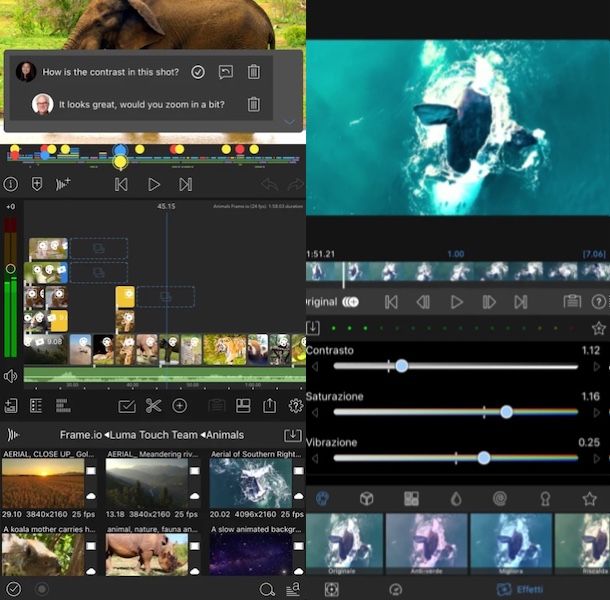Collapse comment panel with down chevron
This screenshot has height=600, width=610.
pyautogui.click(x=289, y=122)
